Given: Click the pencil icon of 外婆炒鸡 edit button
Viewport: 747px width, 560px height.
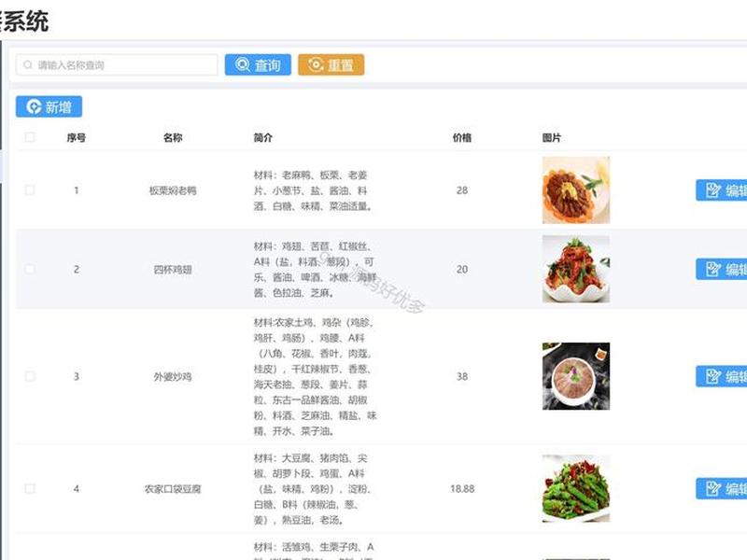Looking at the screenshot, I should 713,376.
